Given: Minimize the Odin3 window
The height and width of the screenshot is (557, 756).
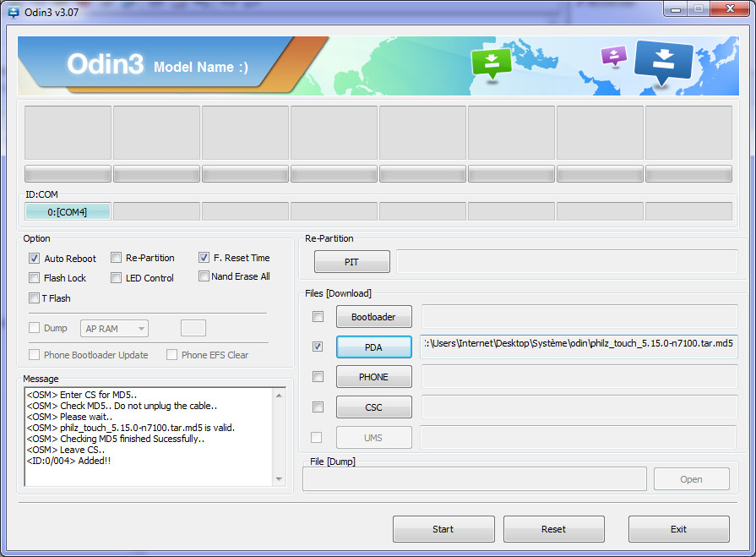Looking at the screenshot, I should 676,9.
